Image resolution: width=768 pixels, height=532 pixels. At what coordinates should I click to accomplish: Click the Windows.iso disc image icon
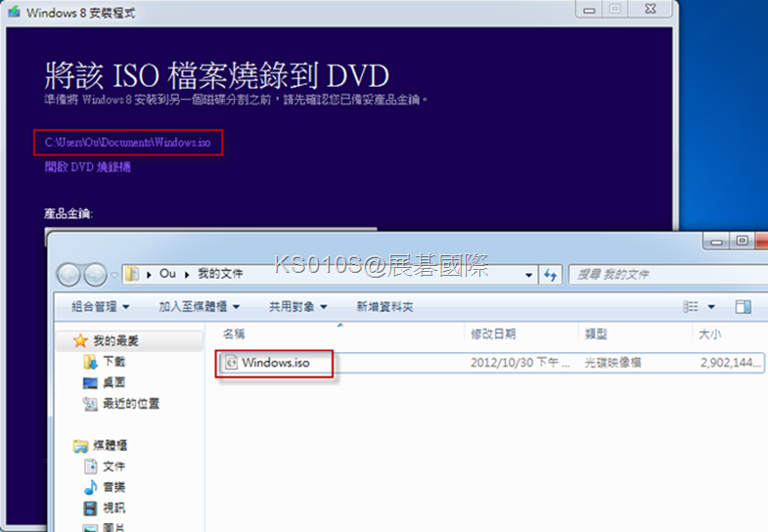pyautogui.click(x=231, y=363)
